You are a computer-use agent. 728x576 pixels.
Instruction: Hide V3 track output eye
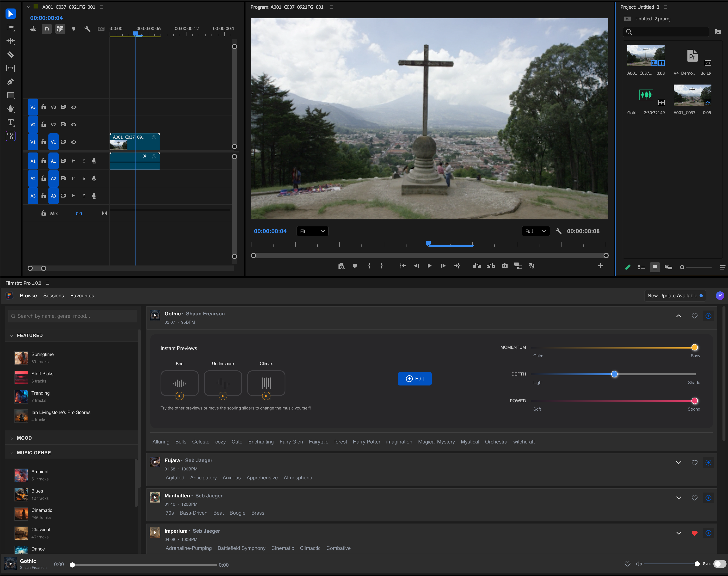pyautogui.click(x=73, y=107)
